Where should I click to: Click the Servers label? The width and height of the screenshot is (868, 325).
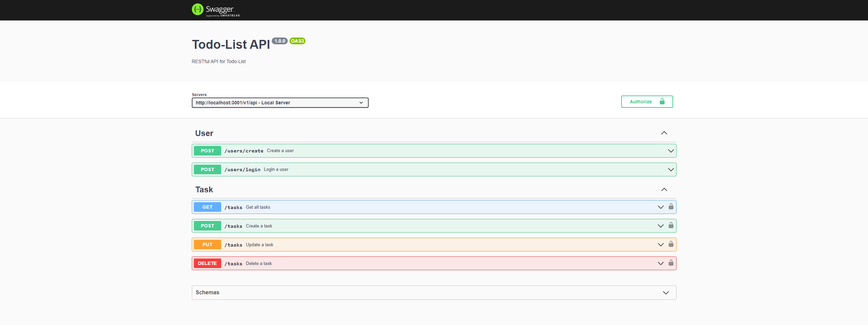pos(199,94)
